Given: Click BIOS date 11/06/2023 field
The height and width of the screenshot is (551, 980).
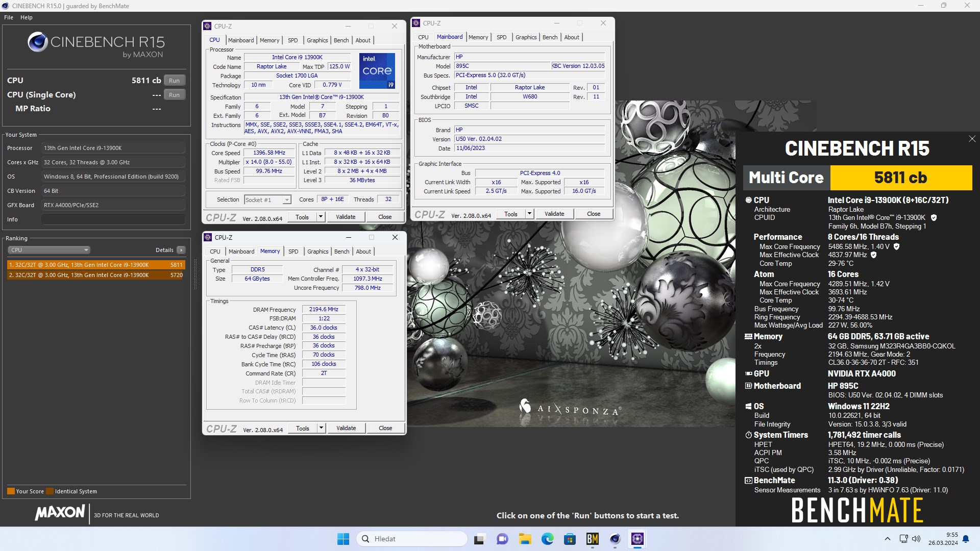Looking at the screenshot, I should (530, 148).
